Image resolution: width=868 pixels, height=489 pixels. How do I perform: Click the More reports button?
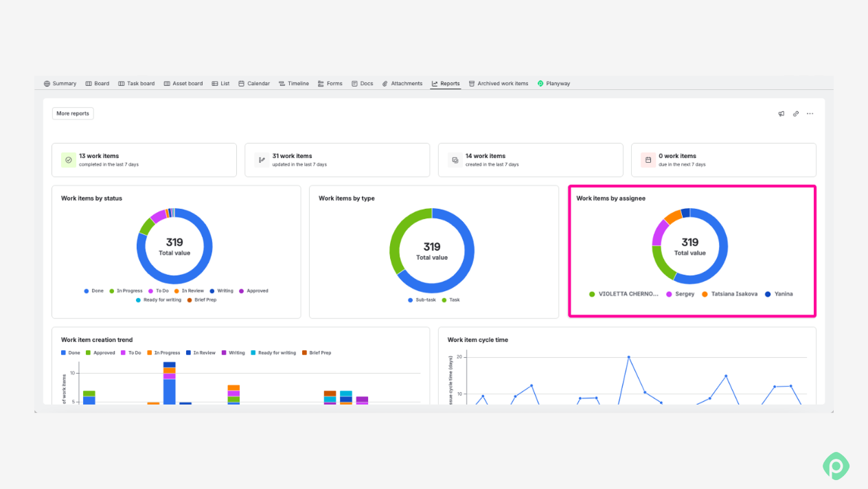tap(73, 113)
